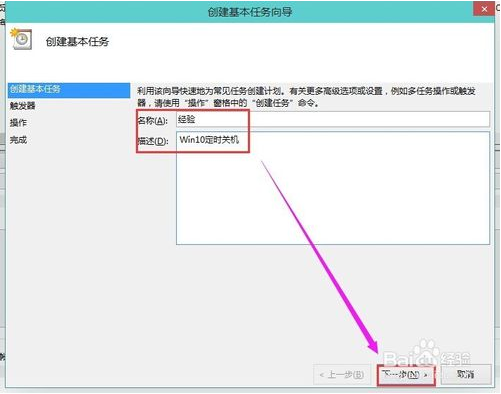Cancel the wizard with 取消 button
This screenshot has width=501, height=394.
[466, 375]
